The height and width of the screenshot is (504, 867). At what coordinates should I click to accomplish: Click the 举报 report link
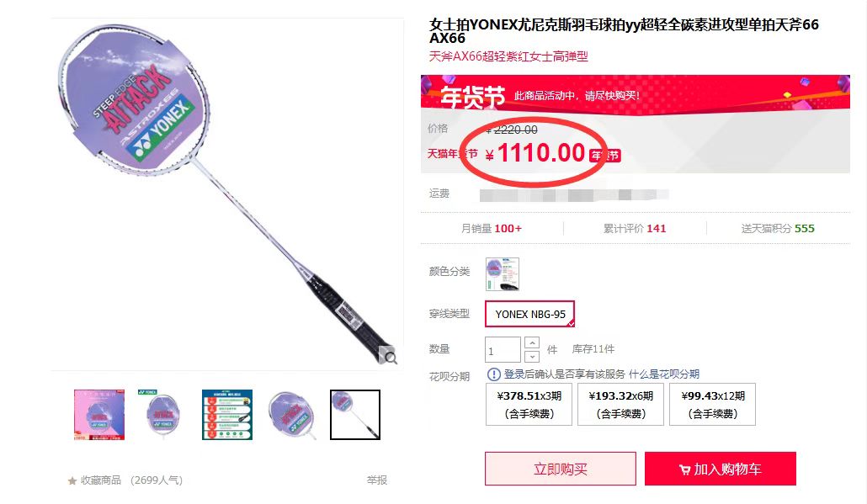(x=376, y=480)
